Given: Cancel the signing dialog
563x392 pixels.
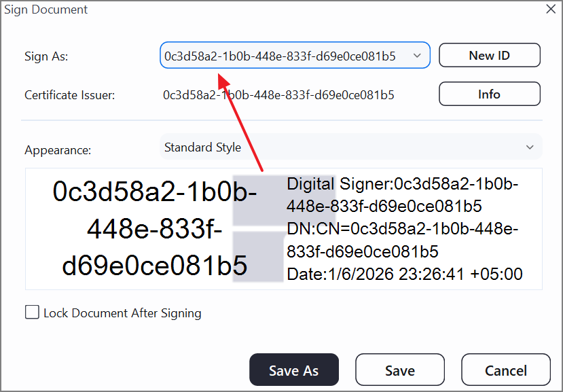Looking at the screenshot, I should pyautogui.click(x=506, y=370).
